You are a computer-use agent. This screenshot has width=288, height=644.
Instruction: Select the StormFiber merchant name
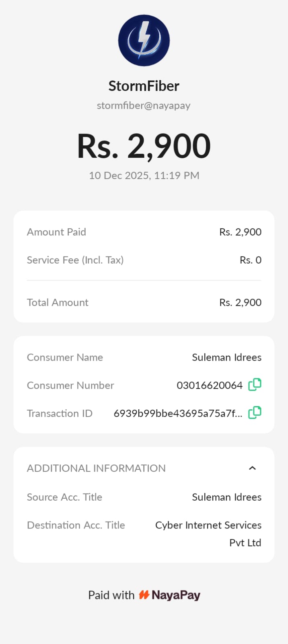[144, 86]
